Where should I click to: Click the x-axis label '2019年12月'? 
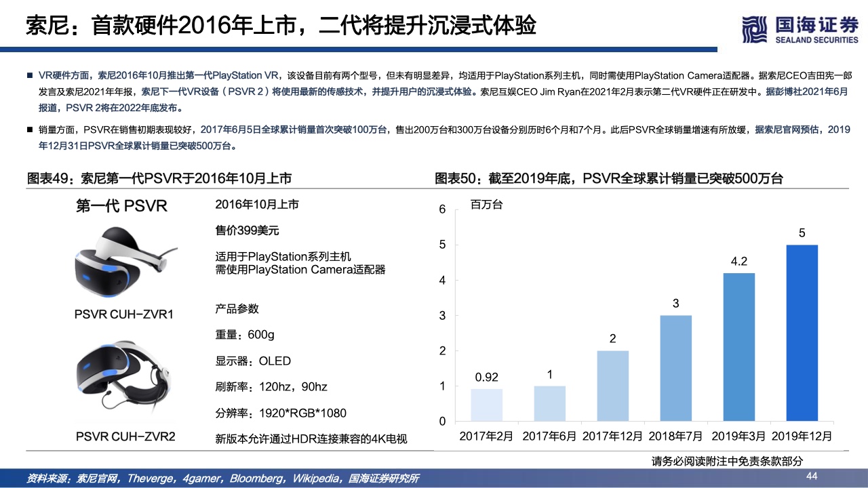[x=802, y=435]
